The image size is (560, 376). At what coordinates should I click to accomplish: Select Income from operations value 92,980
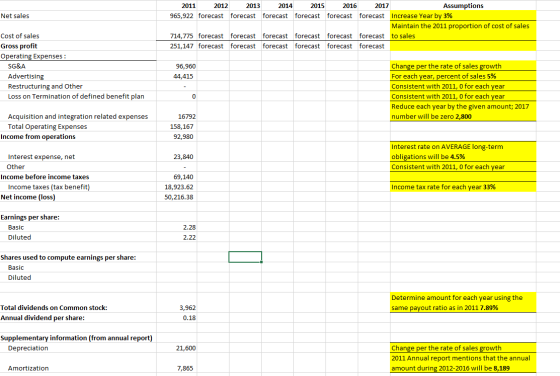[x=183, y=137]
